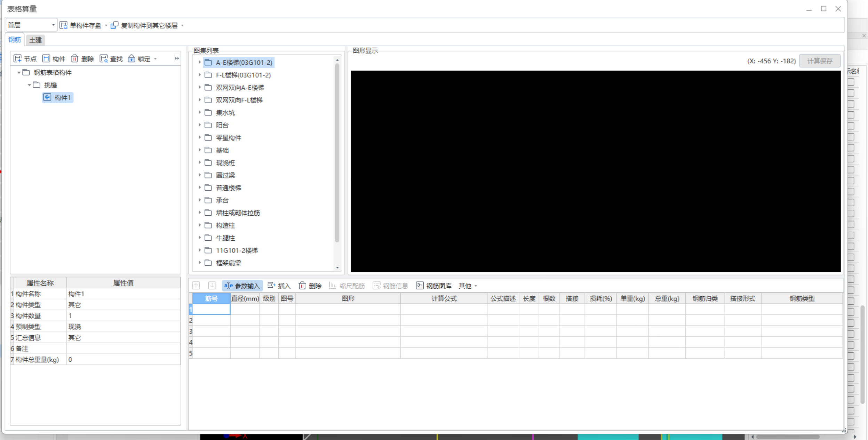
Task: Close the background panel with its X
Action: pyautogui.click(x=864, y=36)
